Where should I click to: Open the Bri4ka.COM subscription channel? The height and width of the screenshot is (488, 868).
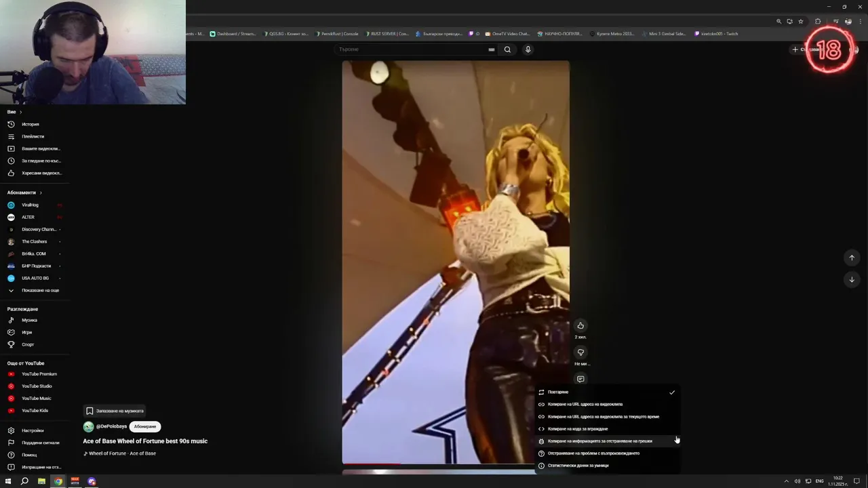(33, 253)
